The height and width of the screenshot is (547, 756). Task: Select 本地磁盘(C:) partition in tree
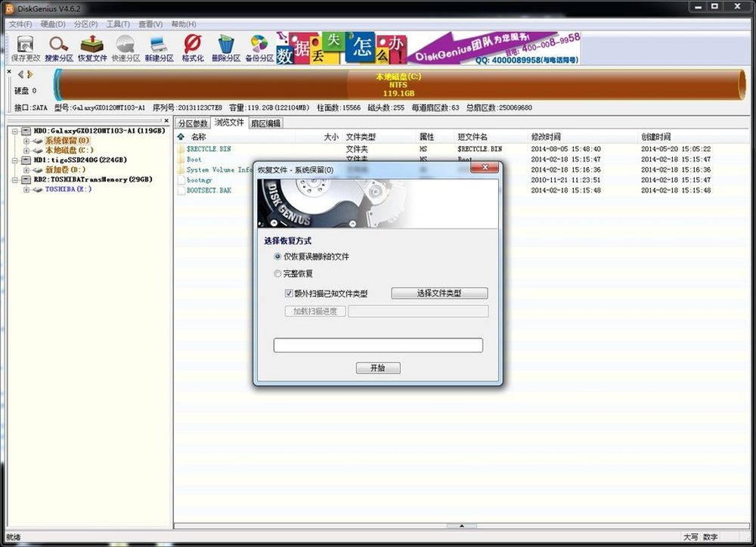[69, 150]
